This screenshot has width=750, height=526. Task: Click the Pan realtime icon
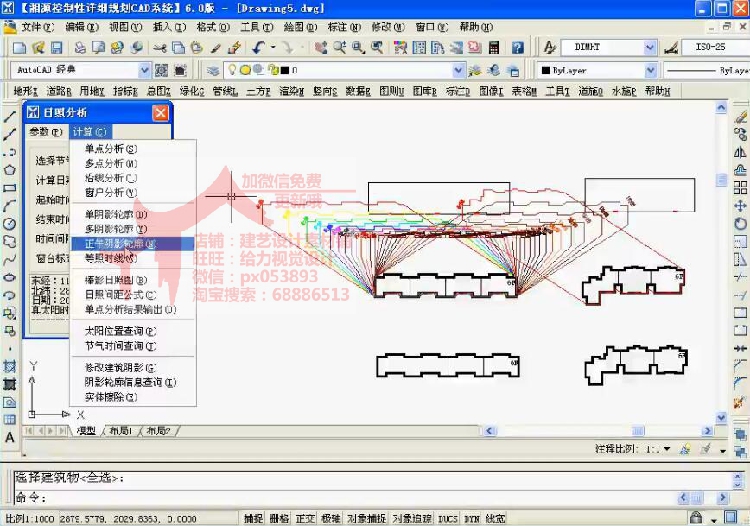321,47
